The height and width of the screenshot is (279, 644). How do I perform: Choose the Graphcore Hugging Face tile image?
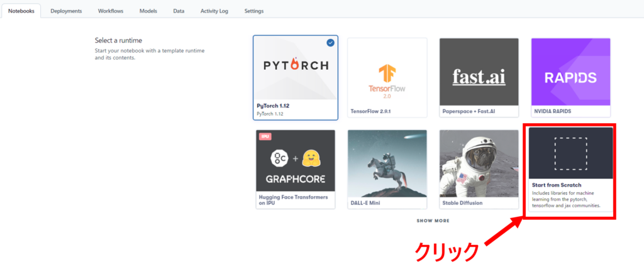coord(295,161)
